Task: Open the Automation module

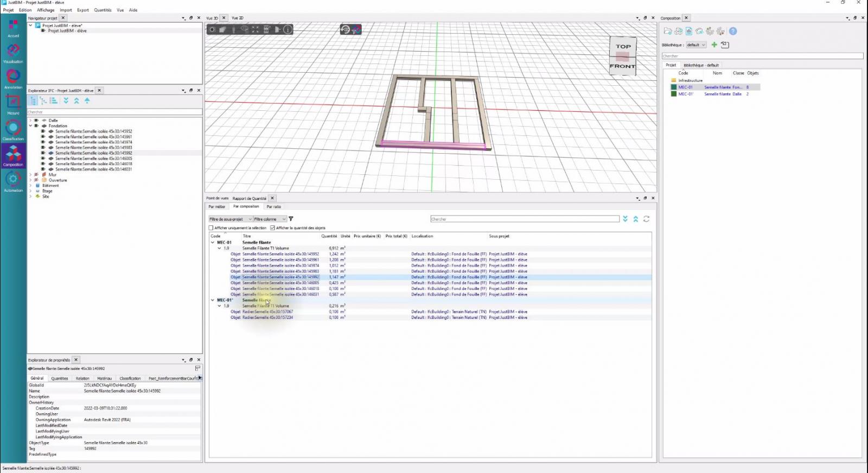Action: coord(13,181)
